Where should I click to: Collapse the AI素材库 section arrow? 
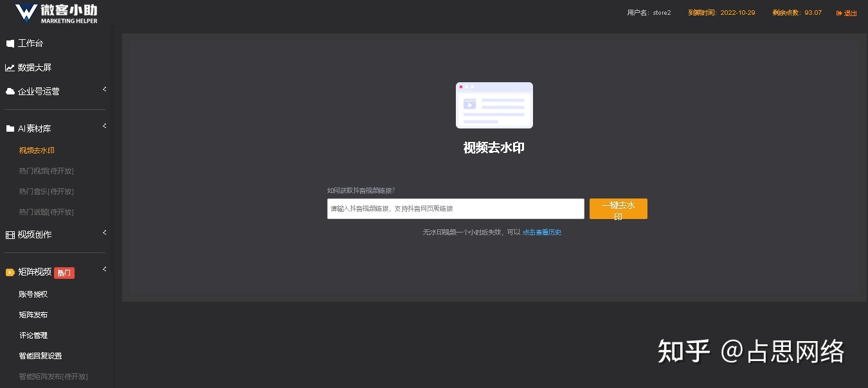[x=104, y=127]
